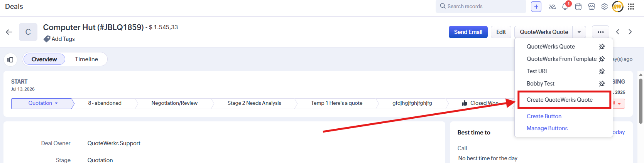Toggle pin for QuoteWerks From Template

click(x=602, y=59)
